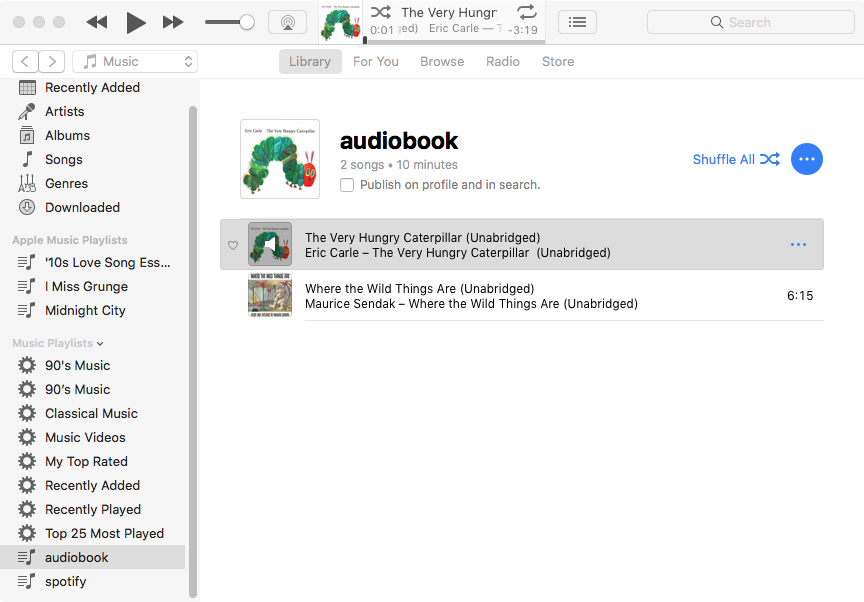Select The Very Hungry Caterpillar track title
Viewport: 864px width, 602px height.
tap(423, 237)
